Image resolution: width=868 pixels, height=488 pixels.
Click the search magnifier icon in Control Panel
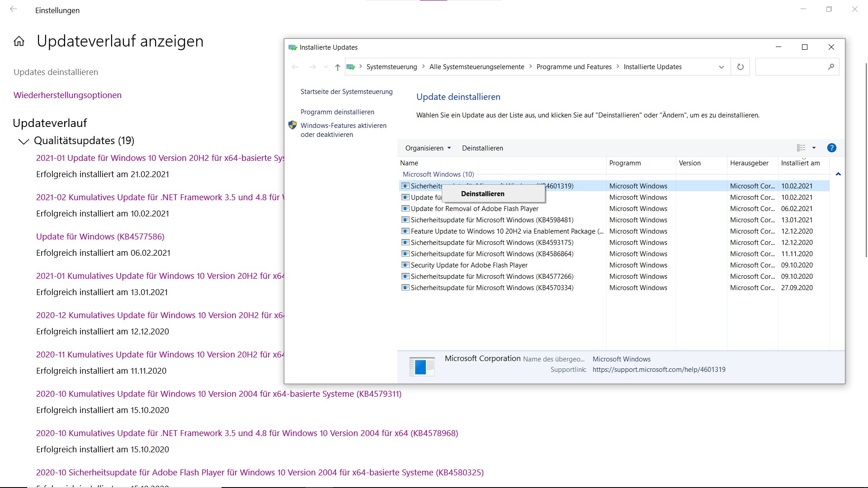pos(831,67)
